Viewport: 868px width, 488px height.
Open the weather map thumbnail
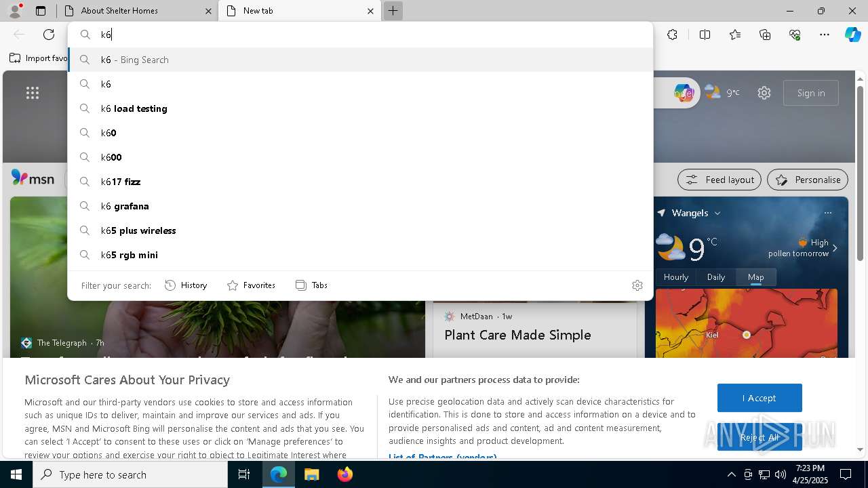click(x=747, y=323)
